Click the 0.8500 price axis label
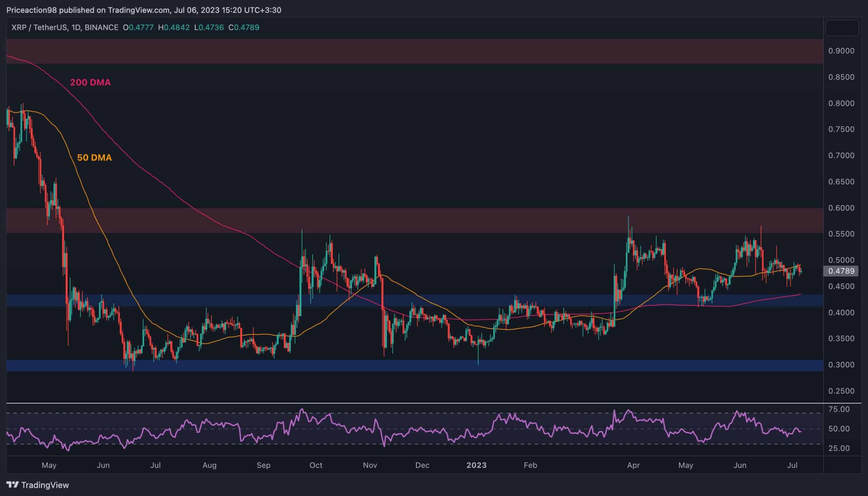 pos(842,77)
